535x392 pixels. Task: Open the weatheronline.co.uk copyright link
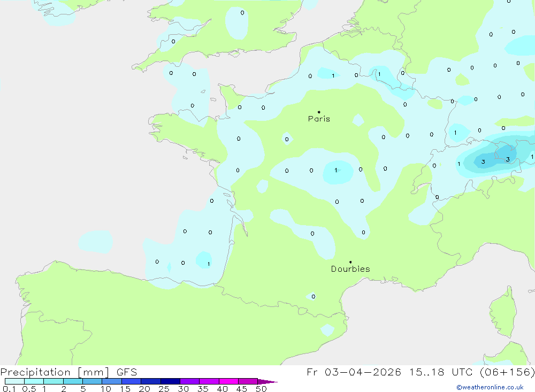point(490,387)
